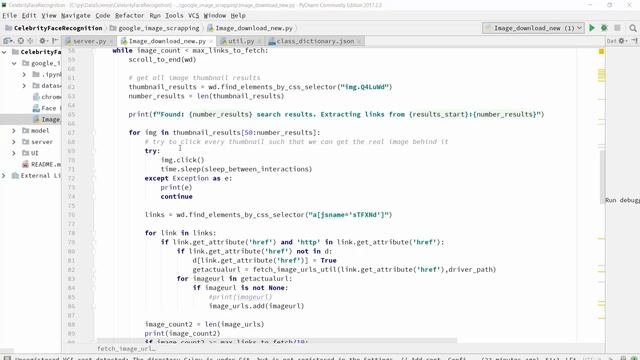The width and height of the screenshot is (640, 360).
Task: Click 'image_urls.add(imageurl)' line
Action: point(256,306)
